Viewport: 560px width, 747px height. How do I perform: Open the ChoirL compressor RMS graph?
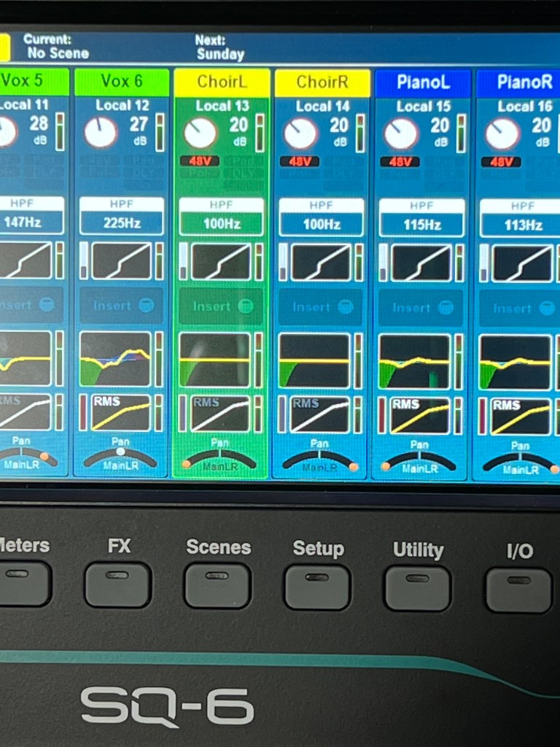click(221, 414)
